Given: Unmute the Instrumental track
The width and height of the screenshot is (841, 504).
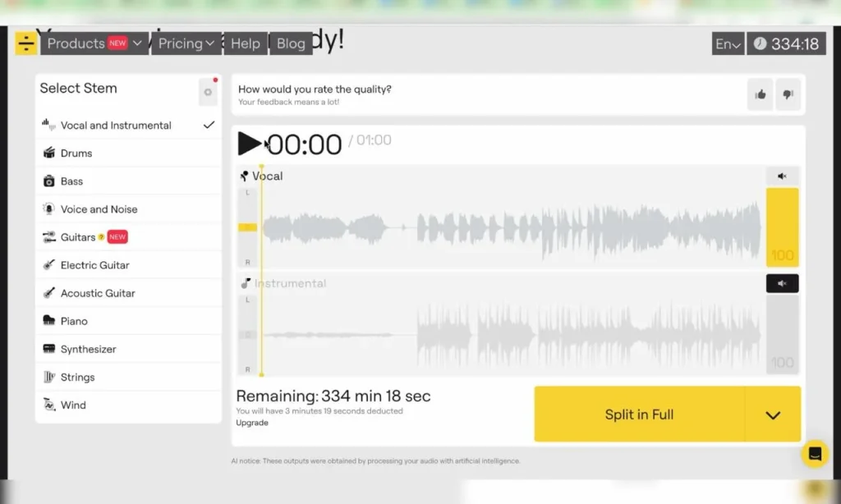Looking at the screenshot, I should tap(782, 283).
